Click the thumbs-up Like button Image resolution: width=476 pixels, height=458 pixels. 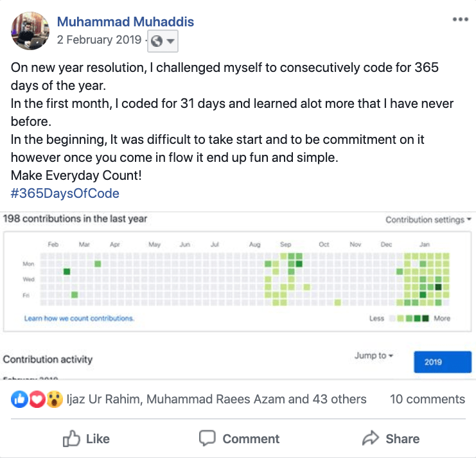click(x=86, y=439)
